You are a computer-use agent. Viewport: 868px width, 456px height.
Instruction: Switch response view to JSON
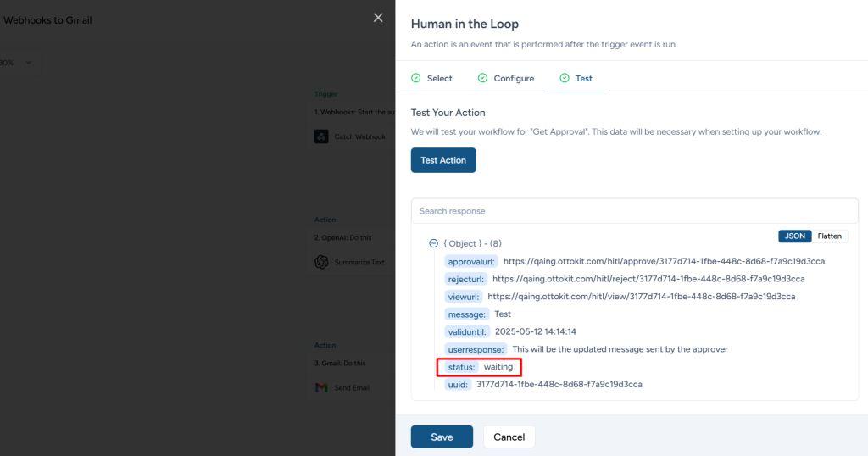[x=795, y=236]
